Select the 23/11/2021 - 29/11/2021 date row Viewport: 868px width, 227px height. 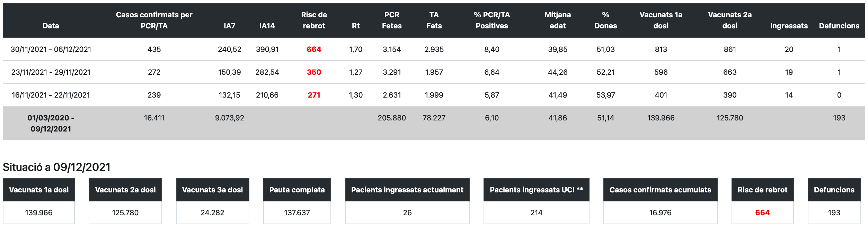click(51, 72)
